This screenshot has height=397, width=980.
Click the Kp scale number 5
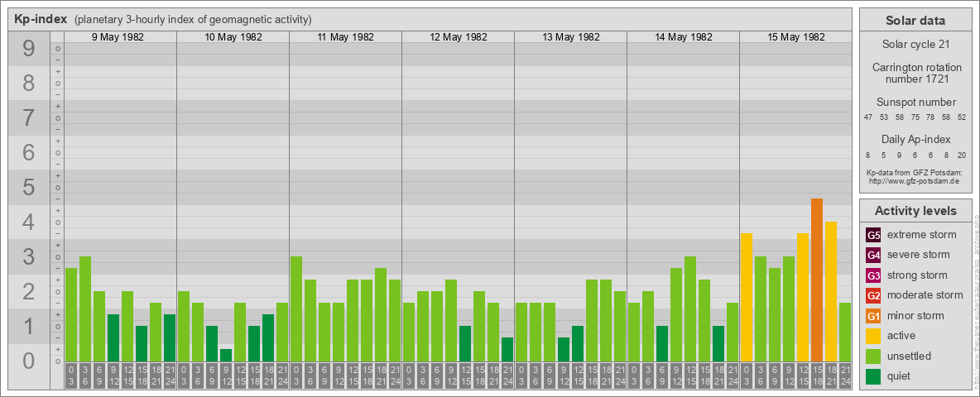tap(29, 187)
